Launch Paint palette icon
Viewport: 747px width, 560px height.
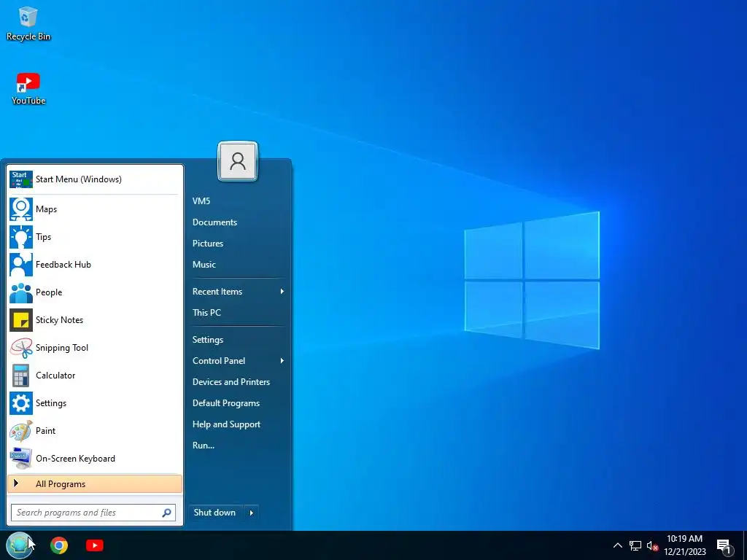pos(21,430)
